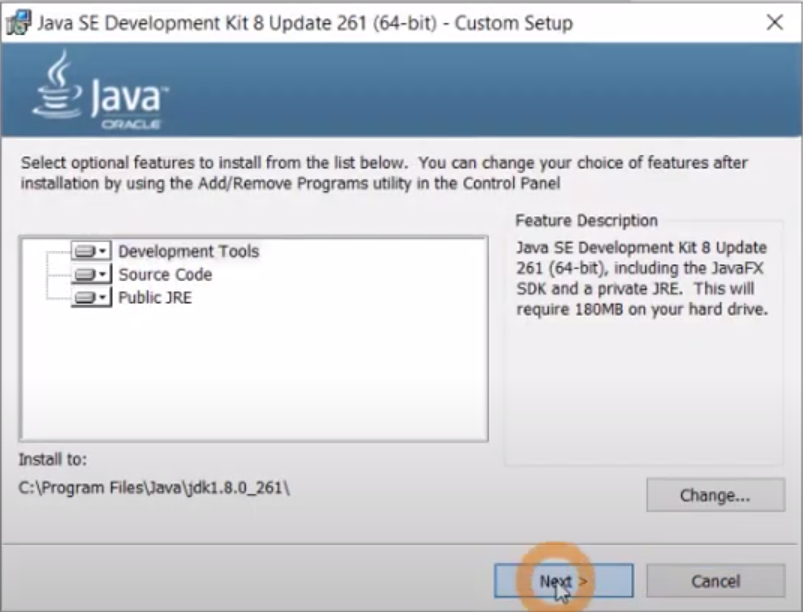Click the window title Custom Setup text
This screenshot has height=612, width=803.
click(514, 23)
